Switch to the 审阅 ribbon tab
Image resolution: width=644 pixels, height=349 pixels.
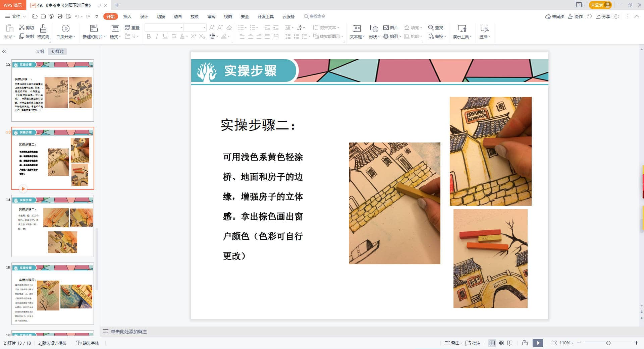[211, 16]
